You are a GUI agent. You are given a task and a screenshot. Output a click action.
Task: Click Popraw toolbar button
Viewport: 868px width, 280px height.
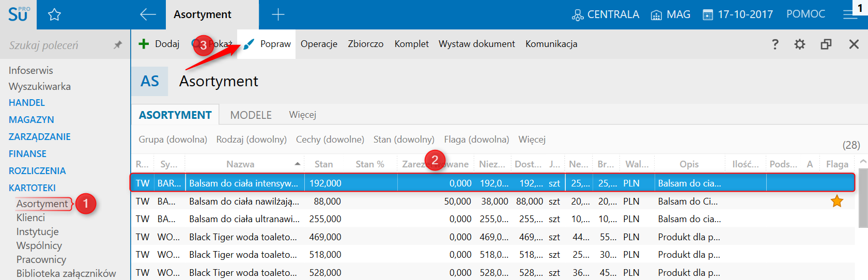267,44
